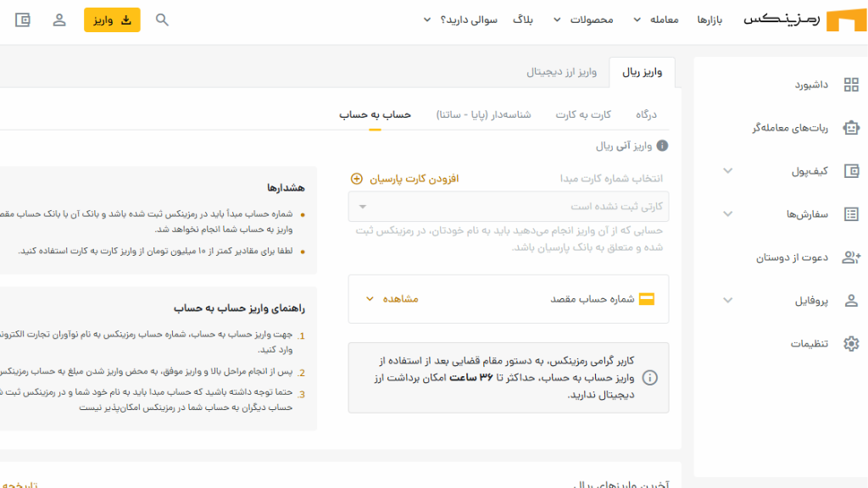The image size is (868, 488).
Task: Switch to واریز ارز دیجیتال tab
Action: (561, 72)
